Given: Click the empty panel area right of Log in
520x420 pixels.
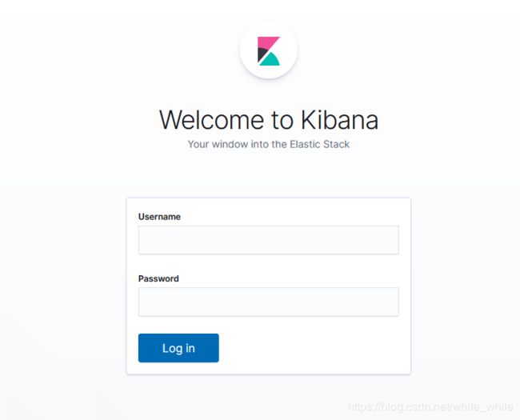Looking at the screenshot, I should pyautogui.click(x=312, y=348).
